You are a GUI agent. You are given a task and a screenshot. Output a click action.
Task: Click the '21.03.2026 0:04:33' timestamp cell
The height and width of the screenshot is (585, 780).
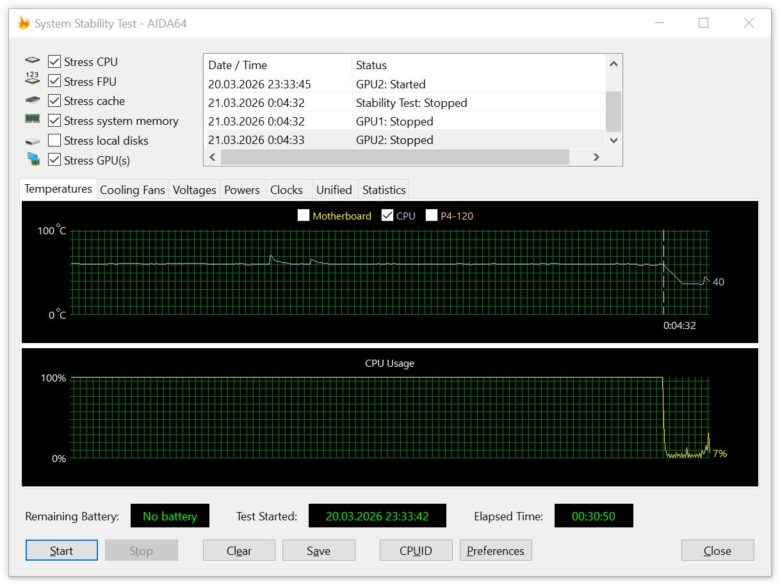coord(256,140)
